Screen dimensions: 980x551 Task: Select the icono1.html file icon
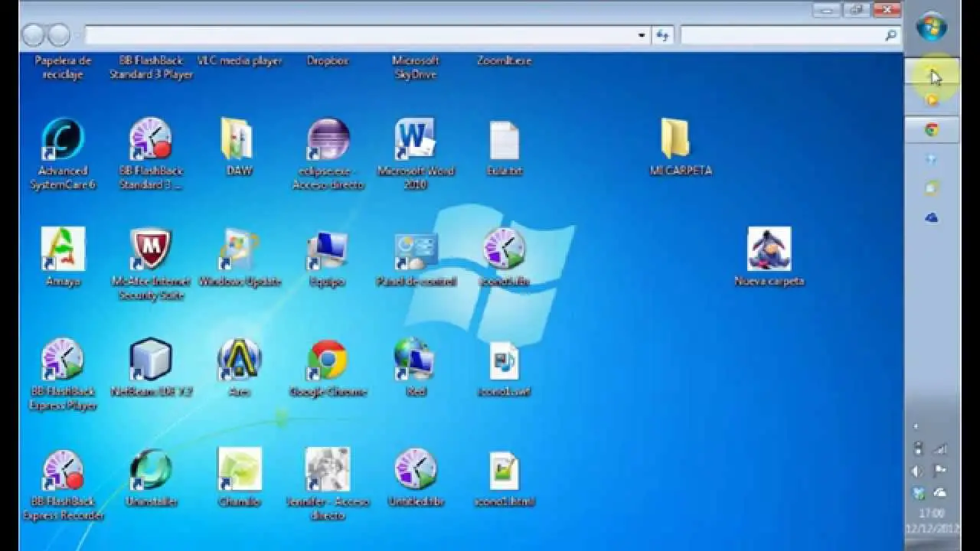[x=505, y=471]
